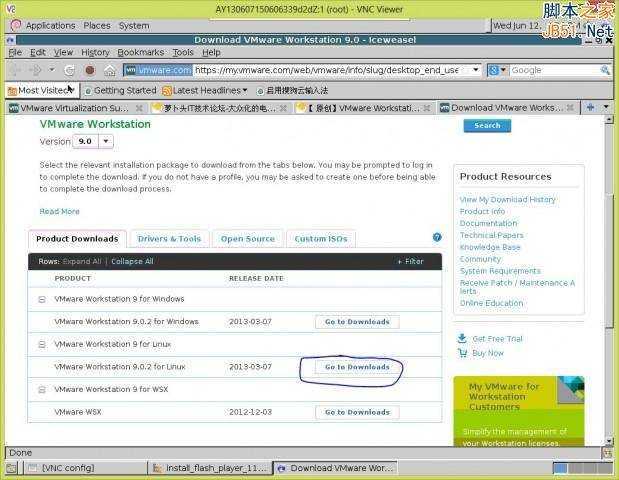The width and height of the screenshot is (619, 480).
Task: Go to browser home page icon
Action: click(110, 71)
